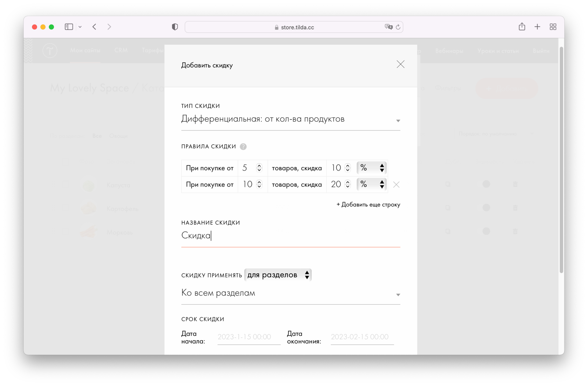Open the Тип скидки dropdown
Image resolution: width=588 pixels, height=386 pixels.
coord(290,119)
